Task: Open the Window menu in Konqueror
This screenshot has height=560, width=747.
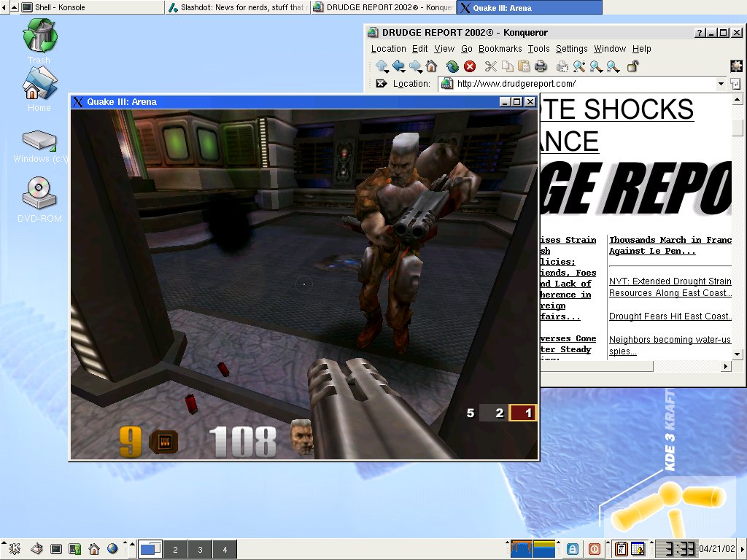Action: [610, 49]
